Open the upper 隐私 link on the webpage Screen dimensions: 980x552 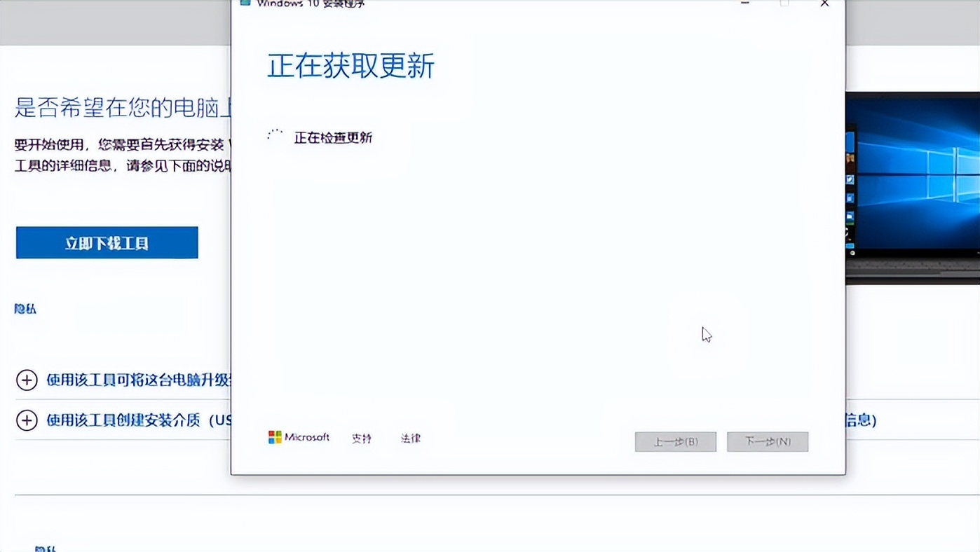[x=24, y=309]
